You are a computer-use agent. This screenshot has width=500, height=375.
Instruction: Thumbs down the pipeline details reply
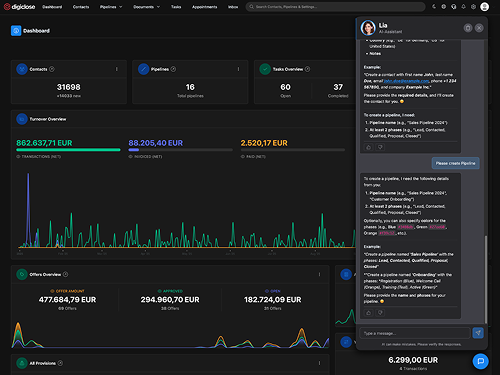tap(380, 313)
